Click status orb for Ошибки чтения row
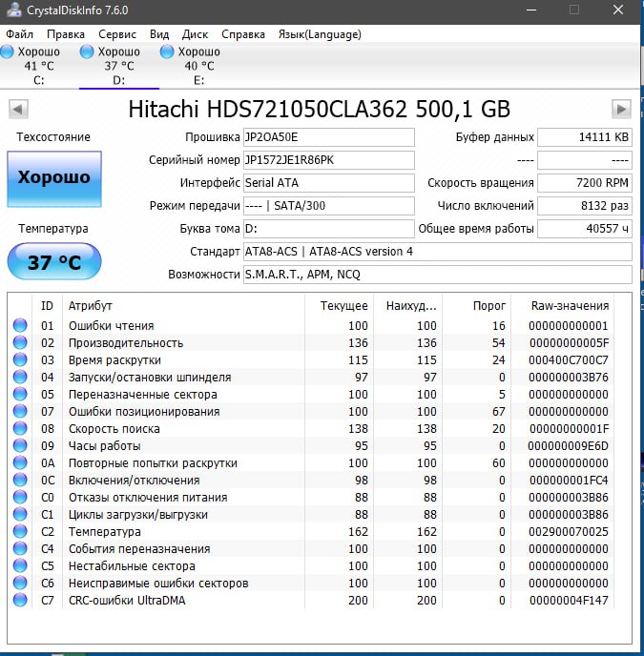This screenshot has width=644, height=656. [20, 325]
